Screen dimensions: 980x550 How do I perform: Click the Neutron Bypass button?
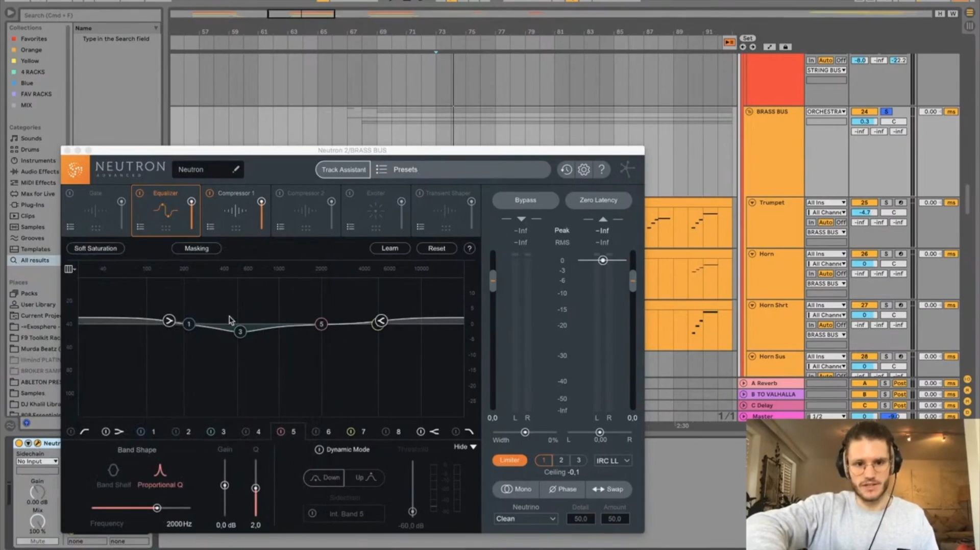(x=525, y=200)
